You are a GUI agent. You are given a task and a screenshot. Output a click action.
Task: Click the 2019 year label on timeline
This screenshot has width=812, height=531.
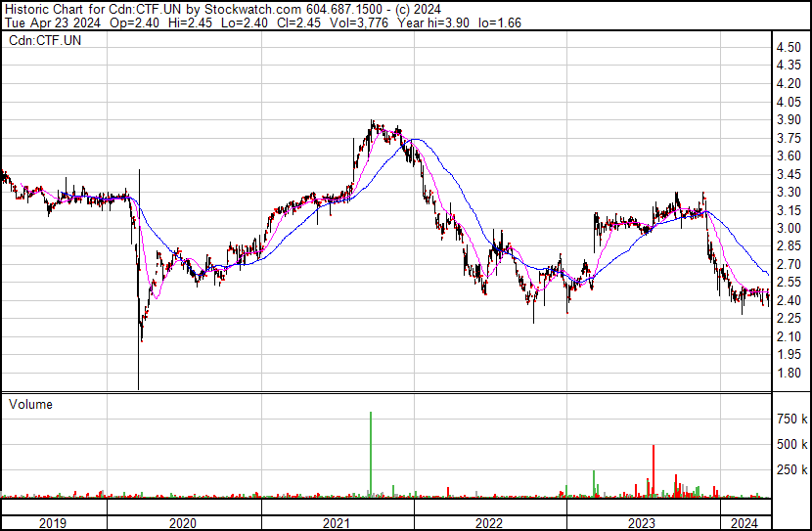point(53,523)
